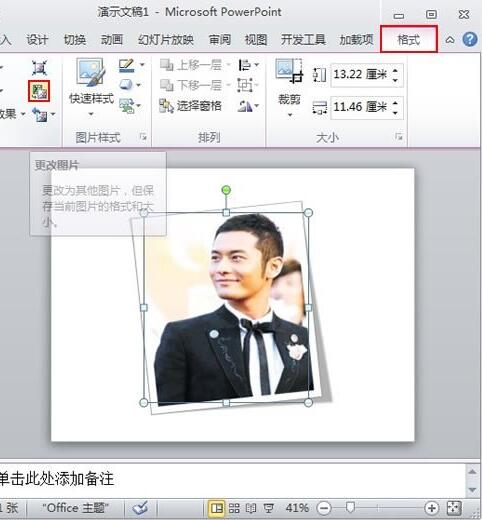Expand the Picture Effects dropdown arrow
This screenshot has height=520, width=482.
pos(138,85)
